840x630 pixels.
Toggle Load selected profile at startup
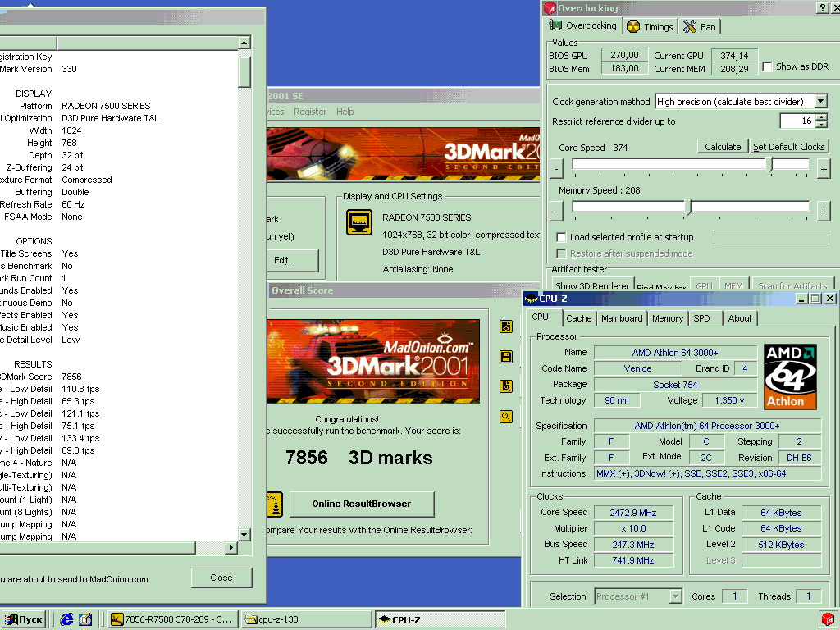pos(561,237)
